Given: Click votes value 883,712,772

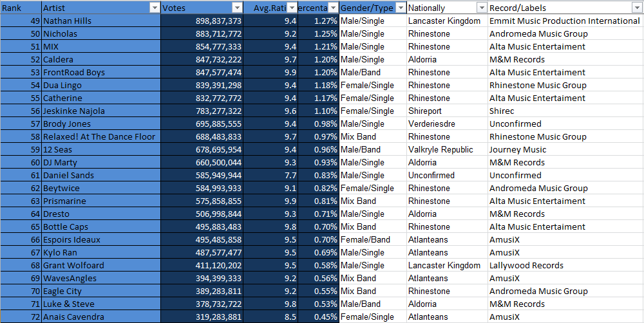Looking at the screenshot, I should coord(202,33).
